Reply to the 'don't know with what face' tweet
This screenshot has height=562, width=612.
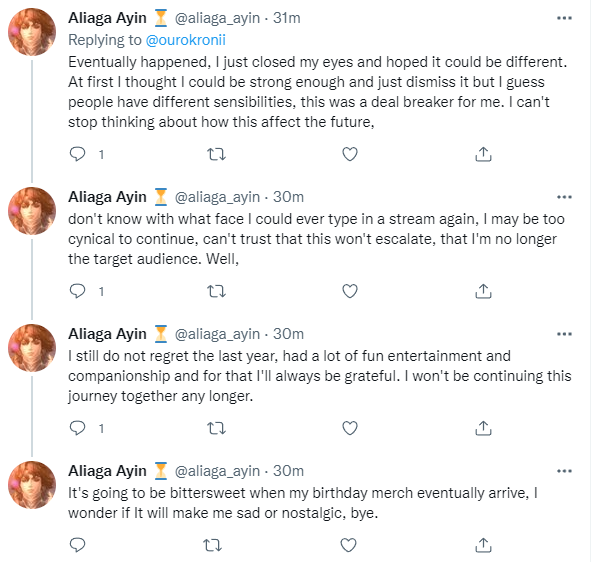pyautogui.click(x=77, y=291)
